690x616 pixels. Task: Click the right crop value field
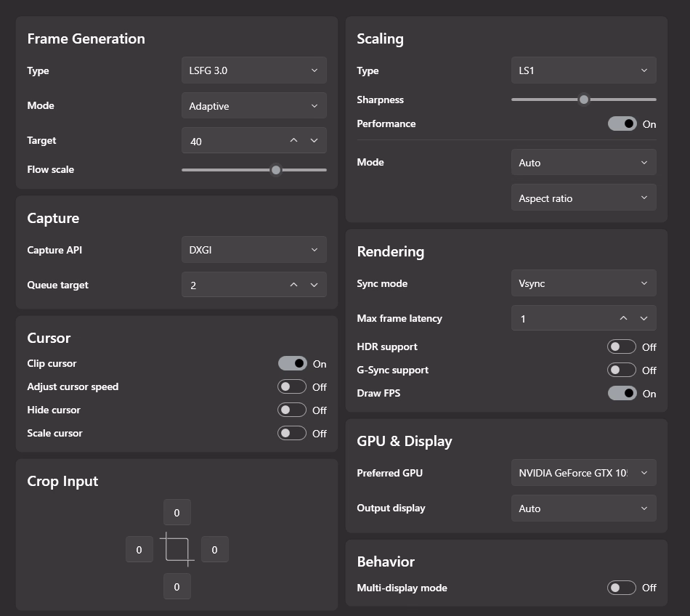(x=215, y=549)
